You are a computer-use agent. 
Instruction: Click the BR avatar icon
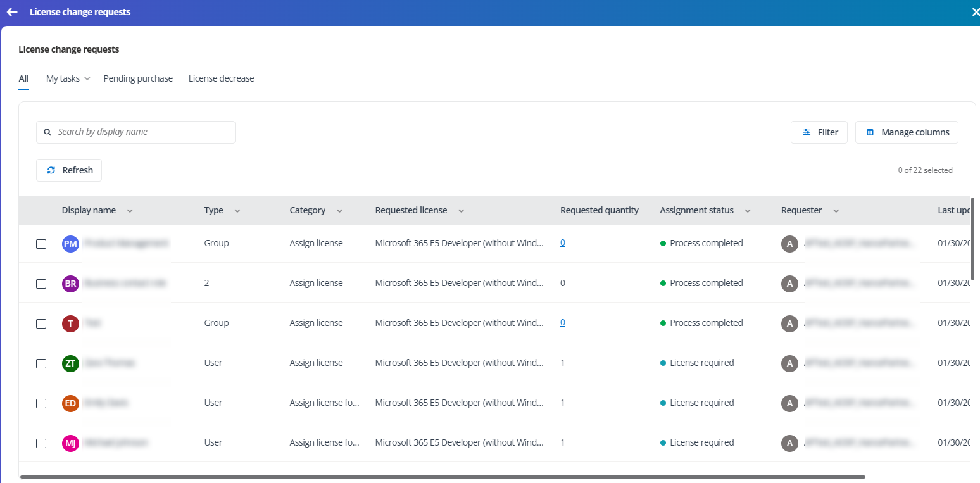click(70, 284)
